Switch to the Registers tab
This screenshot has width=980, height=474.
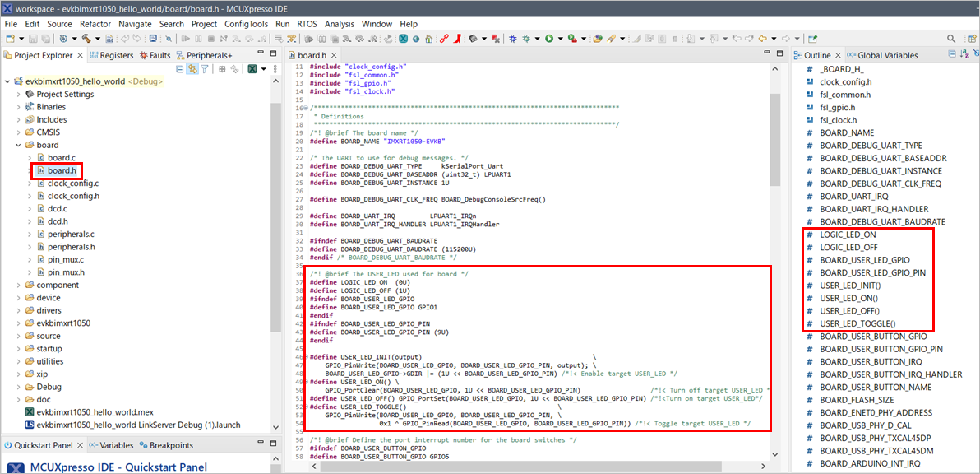(112, 55)
